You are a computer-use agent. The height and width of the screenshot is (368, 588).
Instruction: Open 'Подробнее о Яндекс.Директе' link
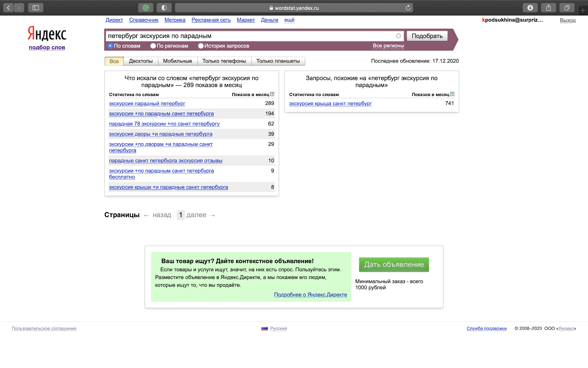pos(311,295)
